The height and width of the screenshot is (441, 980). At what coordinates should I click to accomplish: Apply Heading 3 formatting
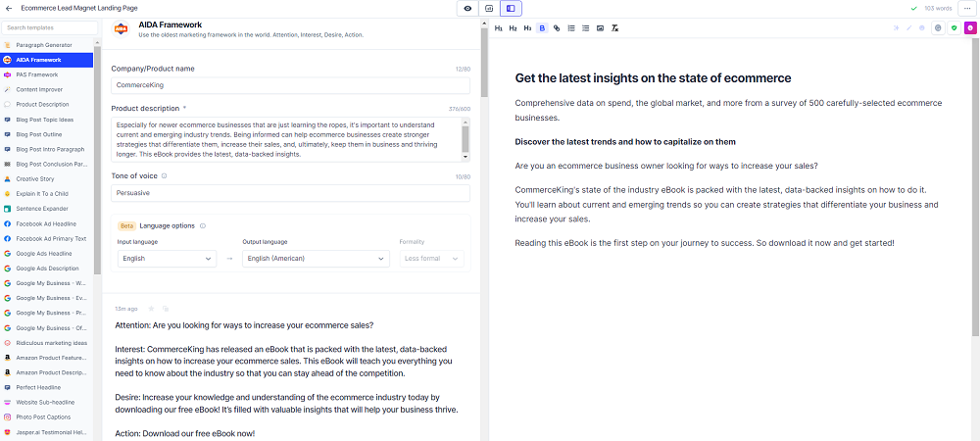[527, 28]
